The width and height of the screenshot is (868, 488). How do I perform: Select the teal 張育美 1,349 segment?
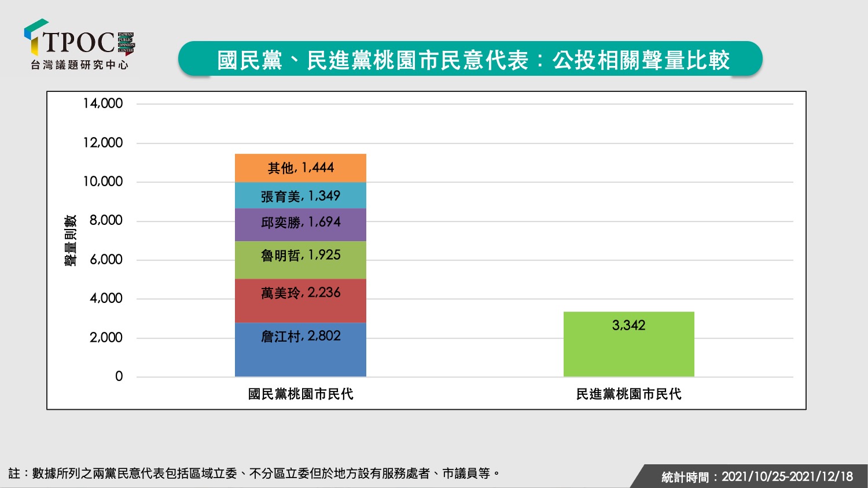point(300,195)
